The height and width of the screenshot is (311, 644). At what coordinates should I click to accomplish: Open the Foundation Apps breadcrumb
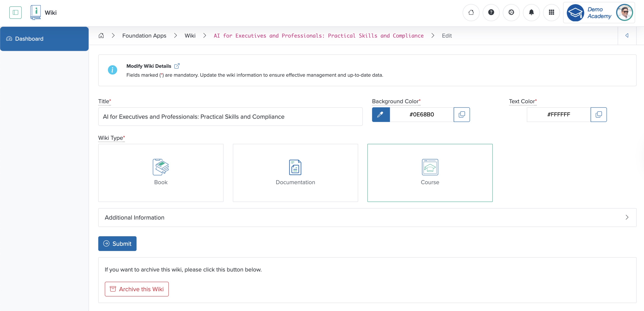click(144, 36)
